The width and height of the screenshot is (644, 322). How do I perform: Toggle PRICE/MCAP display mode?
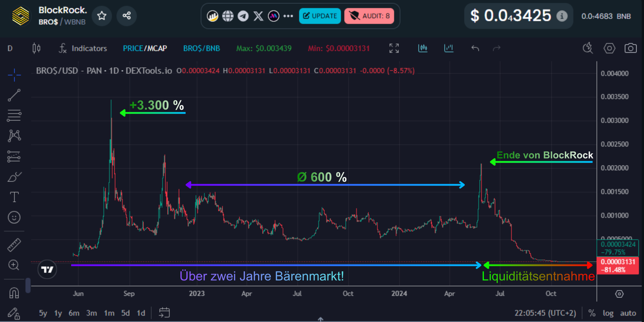[145, 48]
